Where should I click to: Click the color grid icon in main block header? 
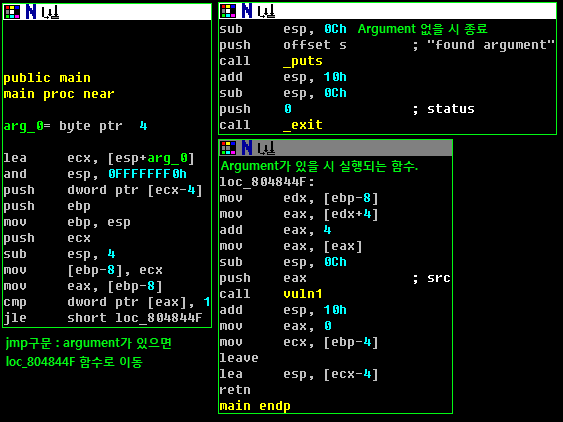pos(12,12)
